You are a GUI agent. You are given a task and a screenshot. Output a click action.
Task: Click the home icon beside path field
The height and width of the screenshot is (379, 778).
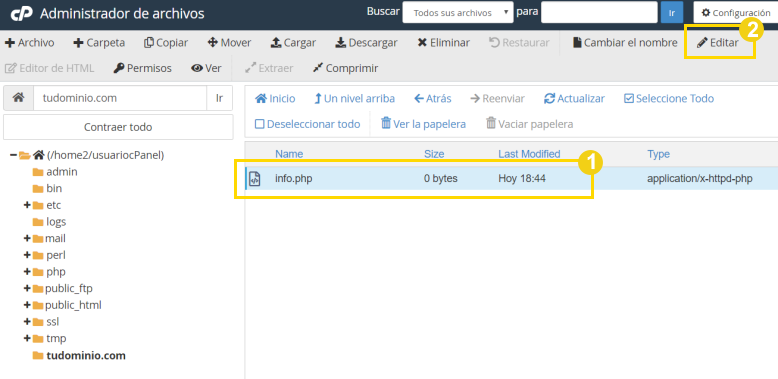pyautogui.click(x=18, y=98)
